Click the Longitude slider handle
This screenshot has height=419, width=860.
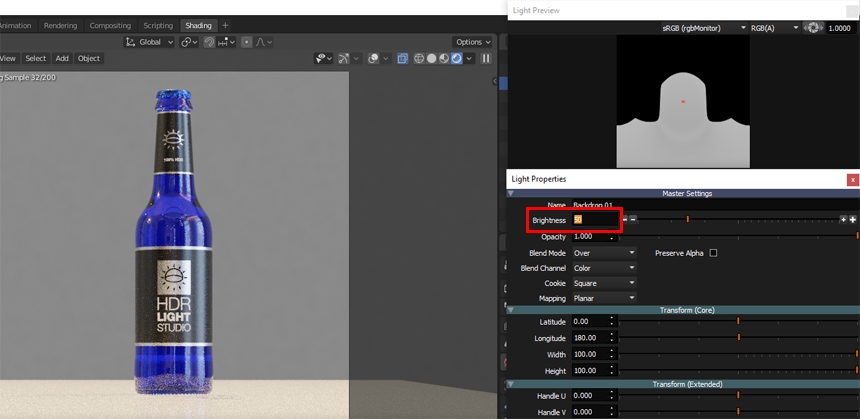(739, 337)
